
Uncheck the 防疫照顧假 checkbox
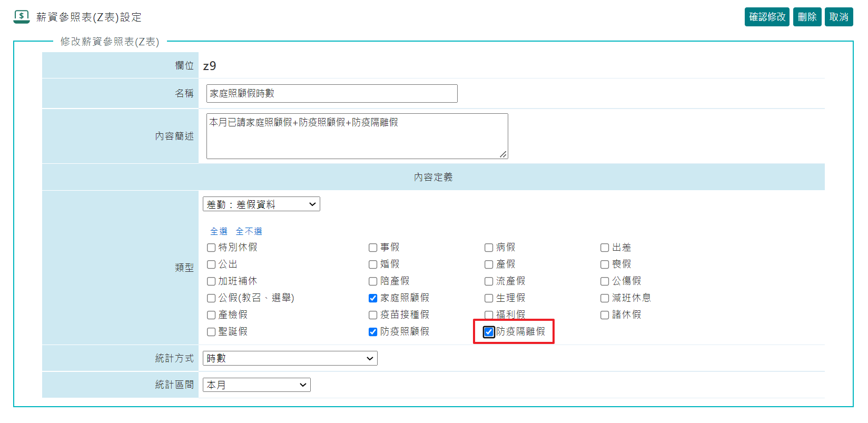tap(373, 332)
